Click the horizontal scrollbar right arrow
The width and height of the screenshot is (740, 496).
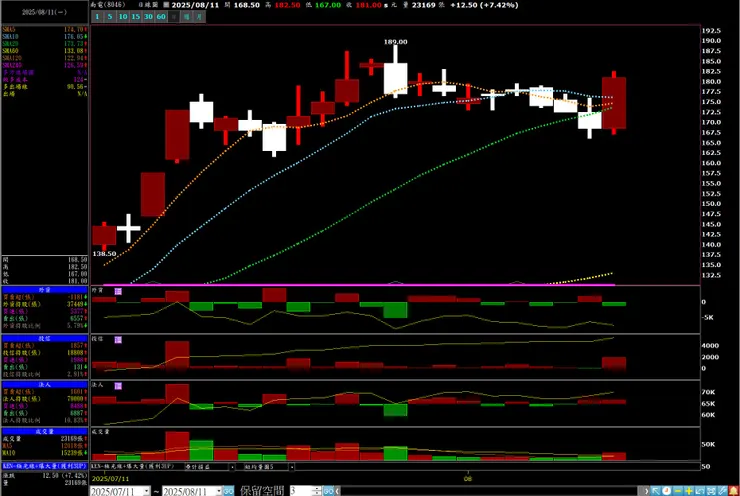(x=646, y=491)
